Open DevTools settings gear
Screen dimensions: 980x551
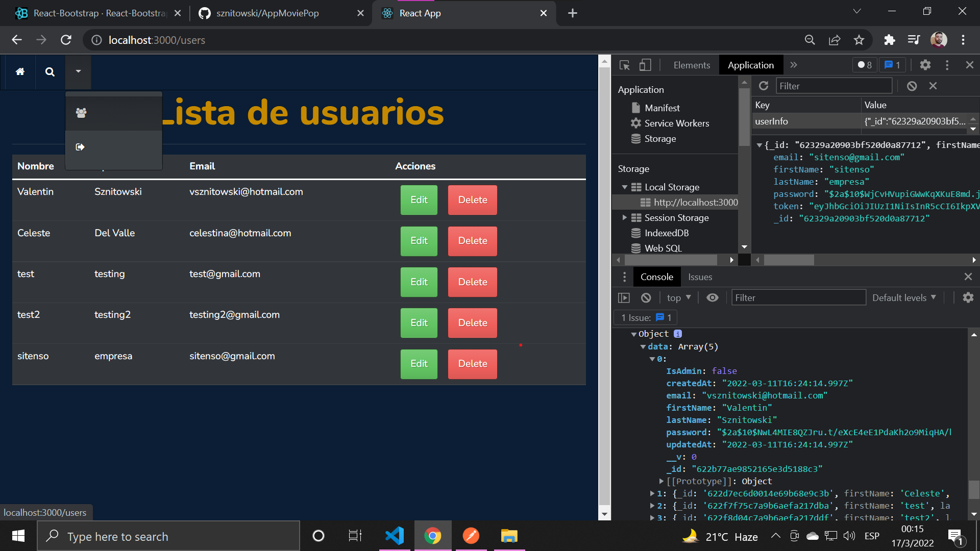(925, 65)
